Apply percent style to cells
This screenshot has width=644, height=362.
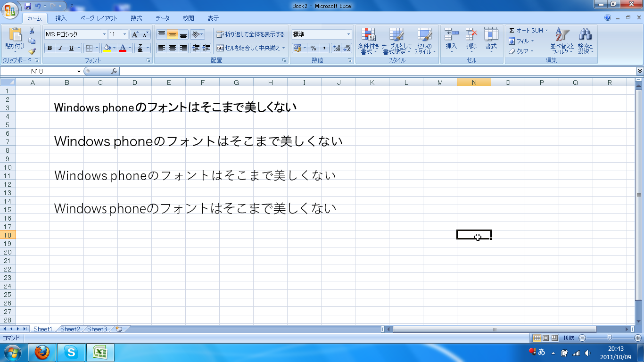click(x=313, y=48)
